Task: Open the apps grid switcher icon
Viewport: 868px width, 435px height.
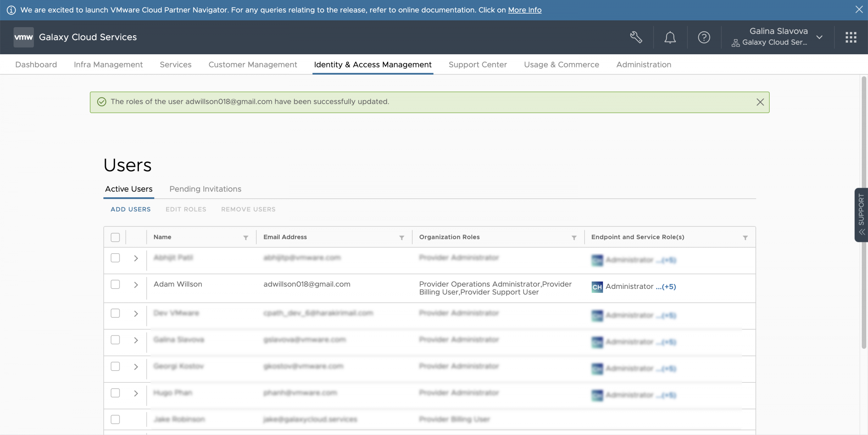Action: (x=851, y=37)
